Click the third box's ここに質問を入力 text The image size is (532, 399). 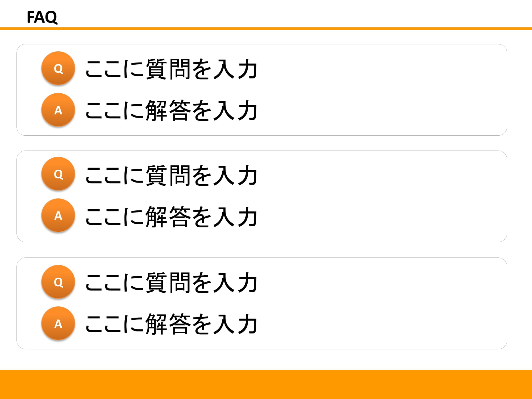[171, 282]
